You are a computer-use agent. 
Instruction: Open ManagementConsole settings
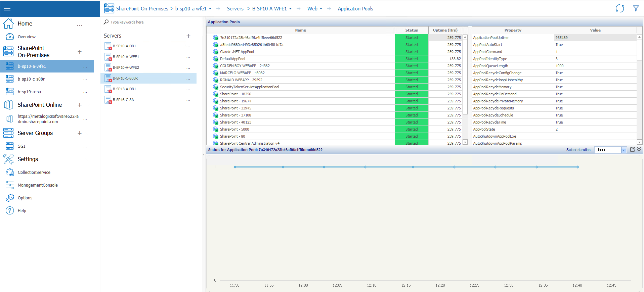click(x=38, y=185)
